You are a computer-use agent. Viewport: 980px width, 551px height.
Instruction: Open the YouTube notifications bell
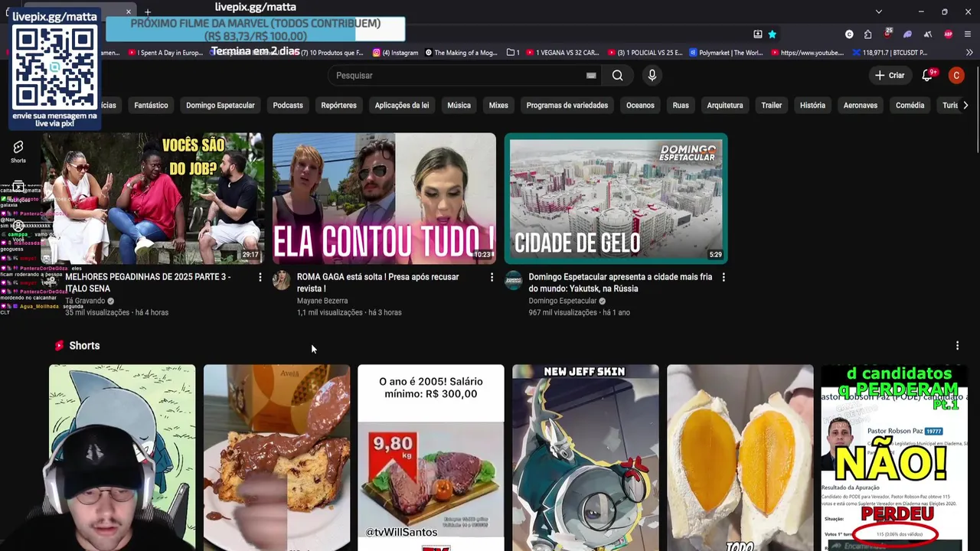coord(927,75)
